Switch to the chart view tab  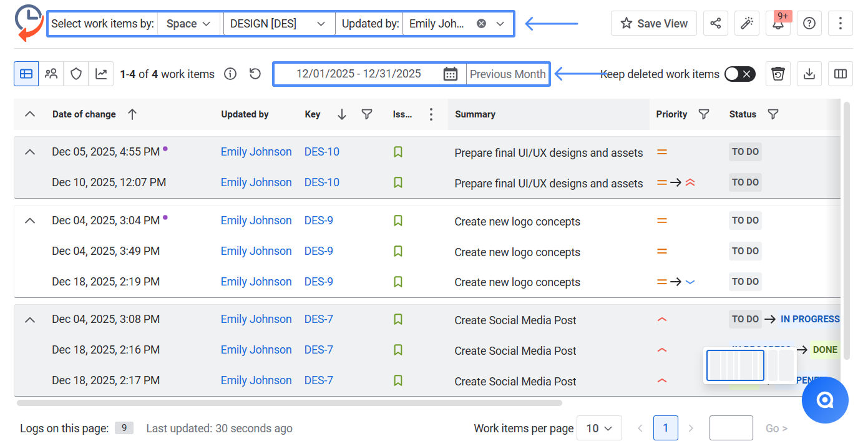100,74
